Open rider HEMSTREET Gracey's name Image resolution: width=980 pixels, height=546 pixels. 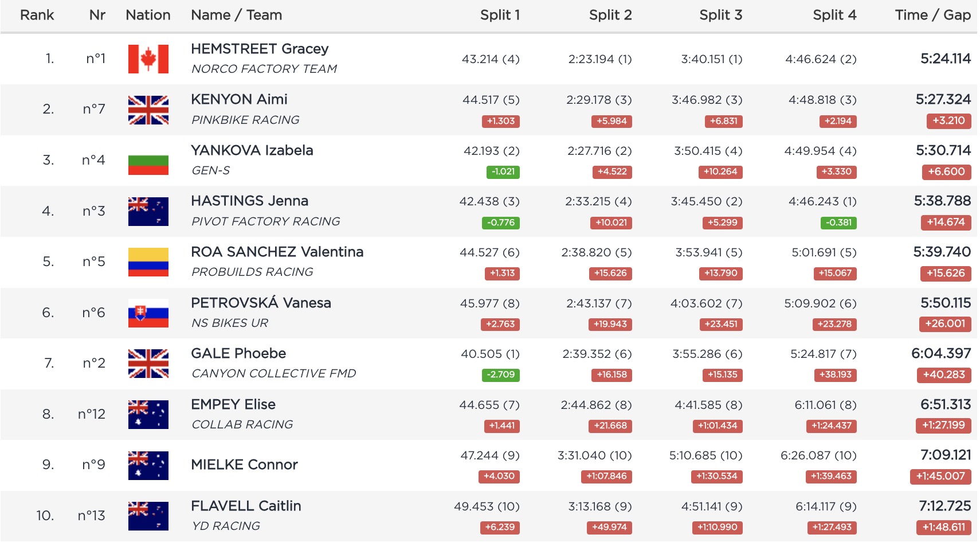260,49
